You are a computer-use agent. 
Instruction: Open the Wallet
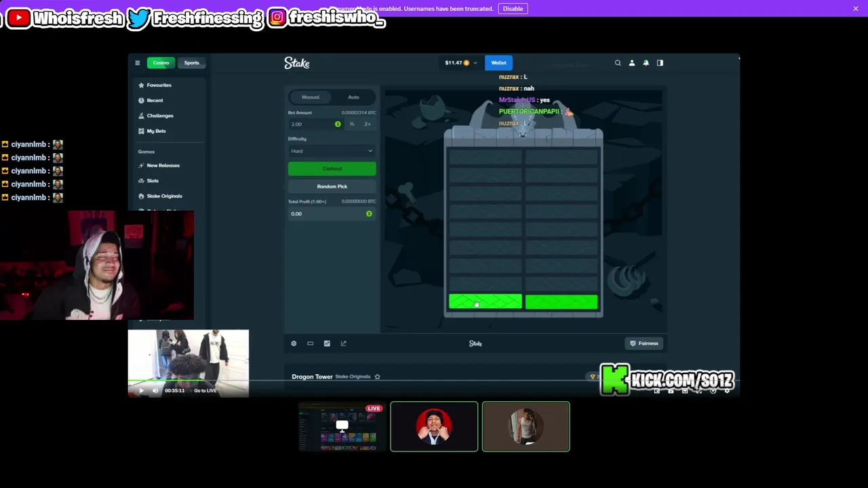pyautogui.click(x=498, y=63)
